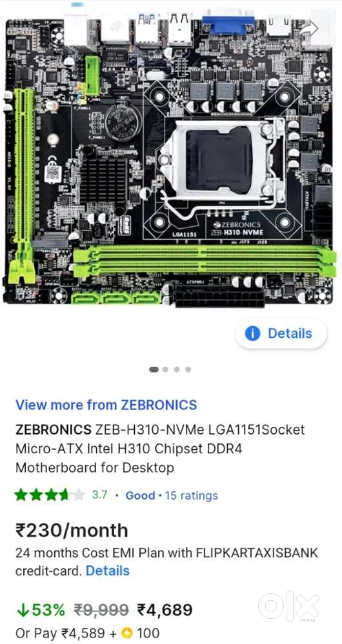342x644 pixels.
Task: Select the first image carousel dot
Action: pos(154,369)
